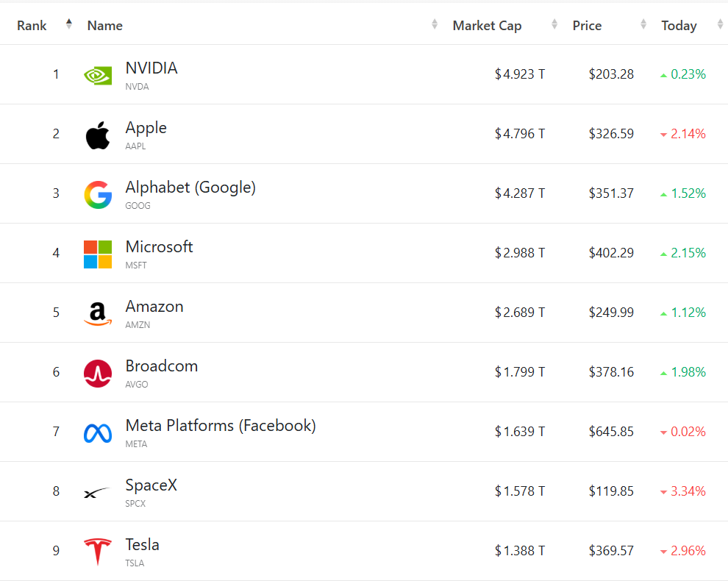Open the Broadcom red pulse logo
Screen dimensions: 728x581
pyautogui.click(x=98, y=374)
